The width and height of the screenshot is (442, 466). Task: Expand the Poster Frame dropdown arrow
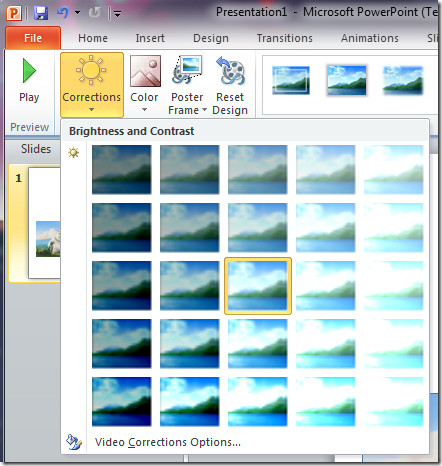pos(204,110)
